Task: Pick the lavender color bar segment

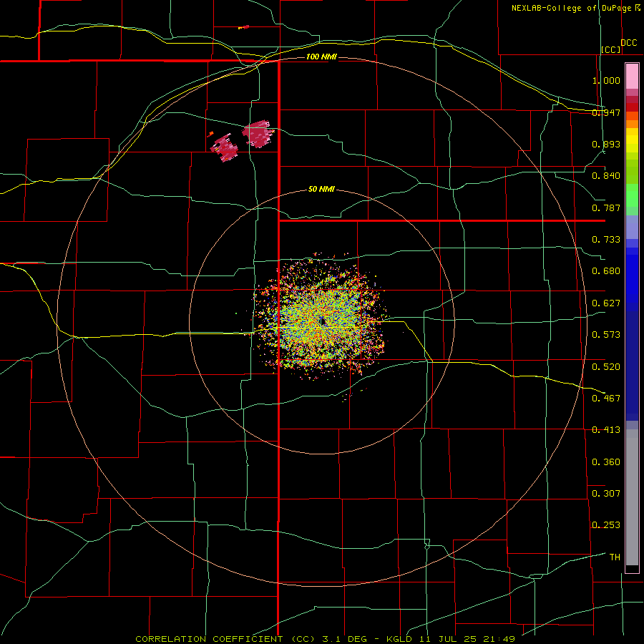Action: (632, 227)
